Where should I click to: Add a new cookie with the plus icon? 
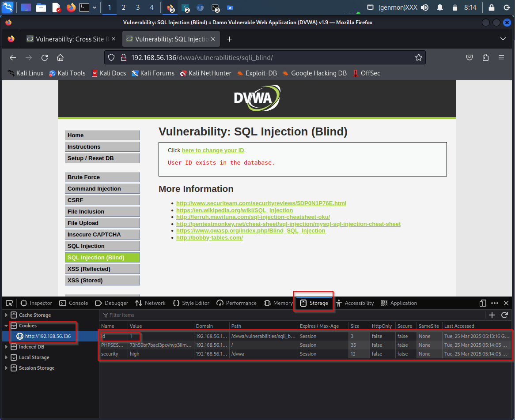(x=492, y=315)
